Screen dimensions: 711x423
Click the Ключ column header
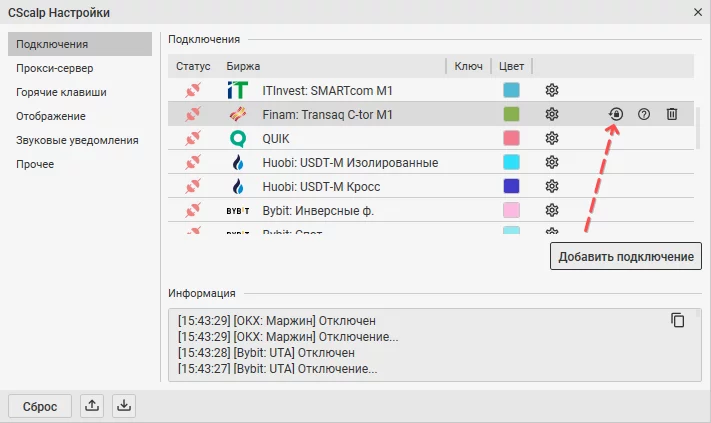coord(468,66)
